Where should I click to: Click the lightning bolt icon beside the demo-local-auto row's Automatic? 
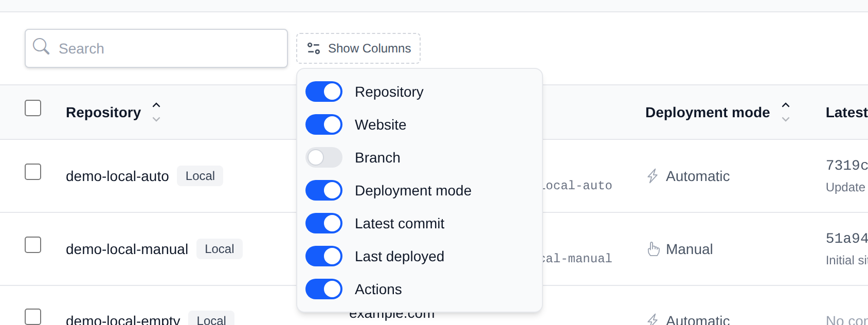(653, 176)
